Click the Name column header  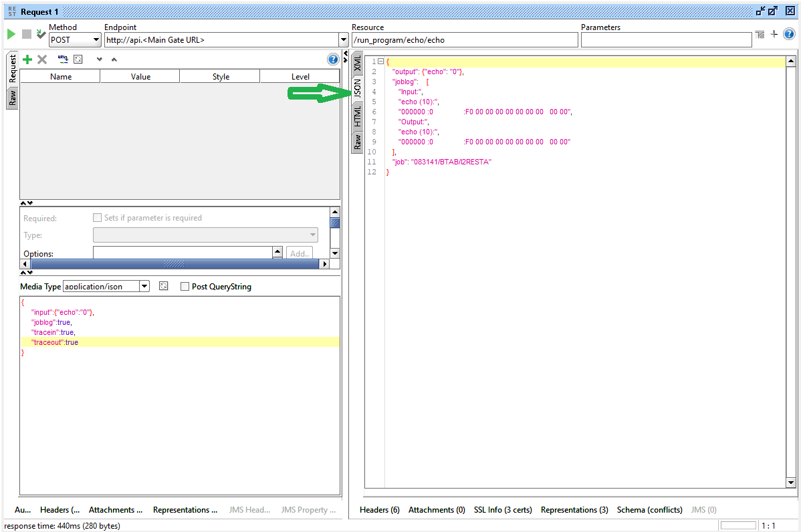coord(60,77)
